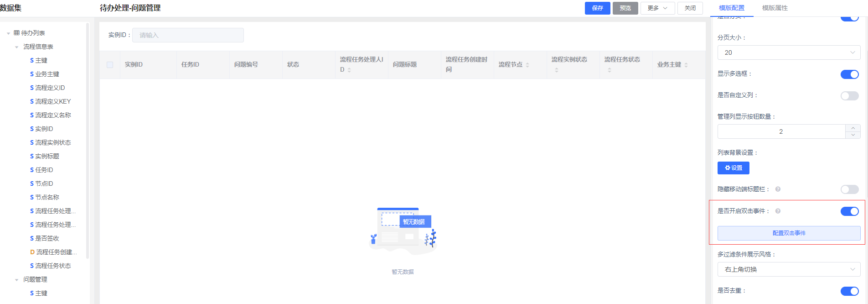Click the 实例ID search input field
Image resolution: width=868 pixels, height=304 pixels.
point(188,35)
